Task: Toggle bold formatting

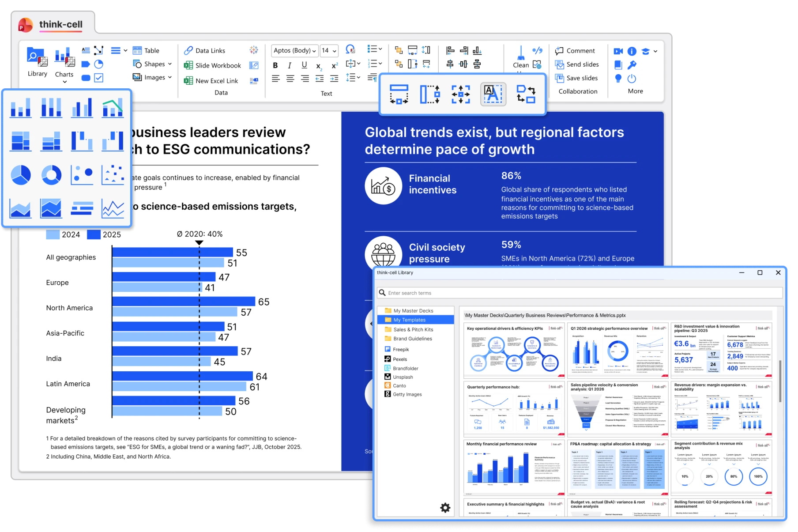Action: 275,65
